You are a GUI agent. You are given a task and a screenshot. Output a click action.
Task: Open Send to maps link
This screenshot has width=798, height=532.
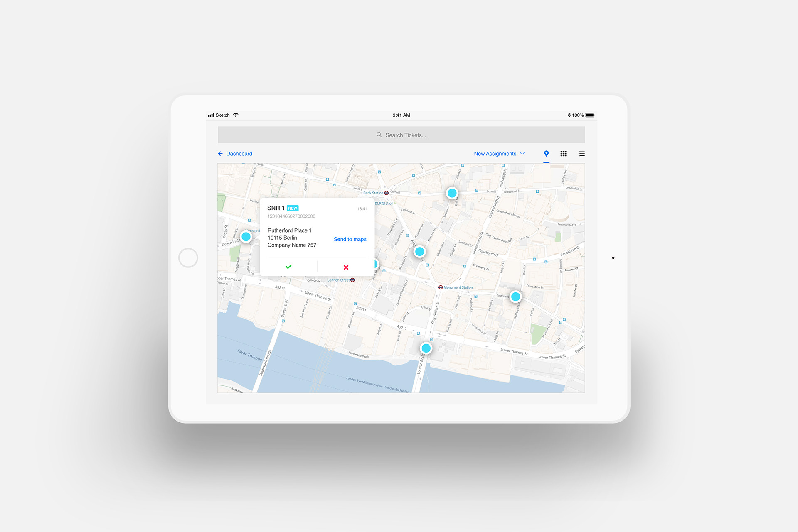point(350,239)
